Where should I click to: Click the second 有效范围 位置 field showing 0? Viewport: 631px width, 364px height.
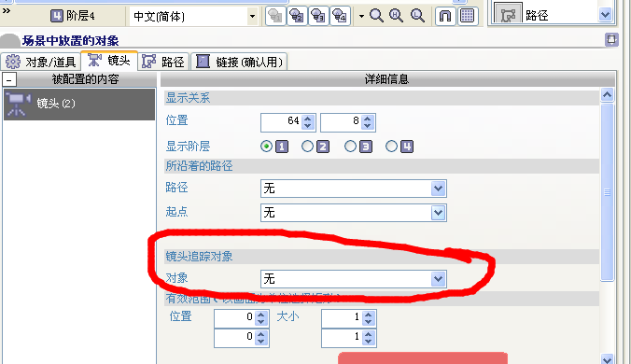(x=234, y=338)
